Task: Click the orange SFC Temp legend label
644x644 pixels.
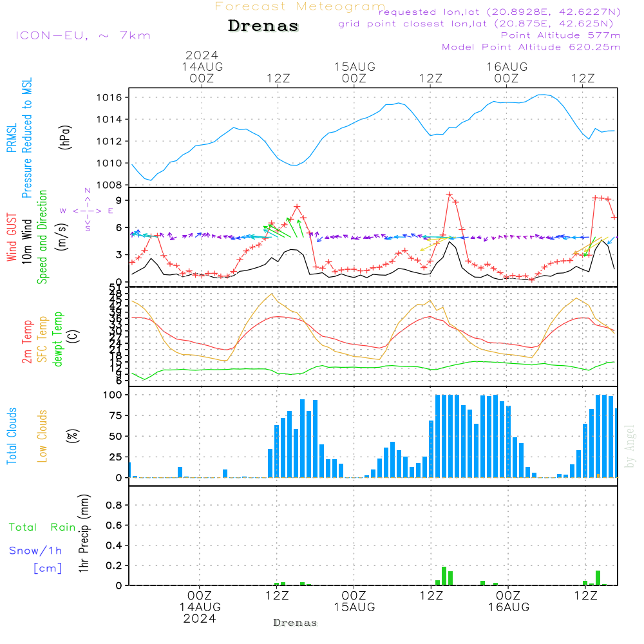Action: [43, 339]
